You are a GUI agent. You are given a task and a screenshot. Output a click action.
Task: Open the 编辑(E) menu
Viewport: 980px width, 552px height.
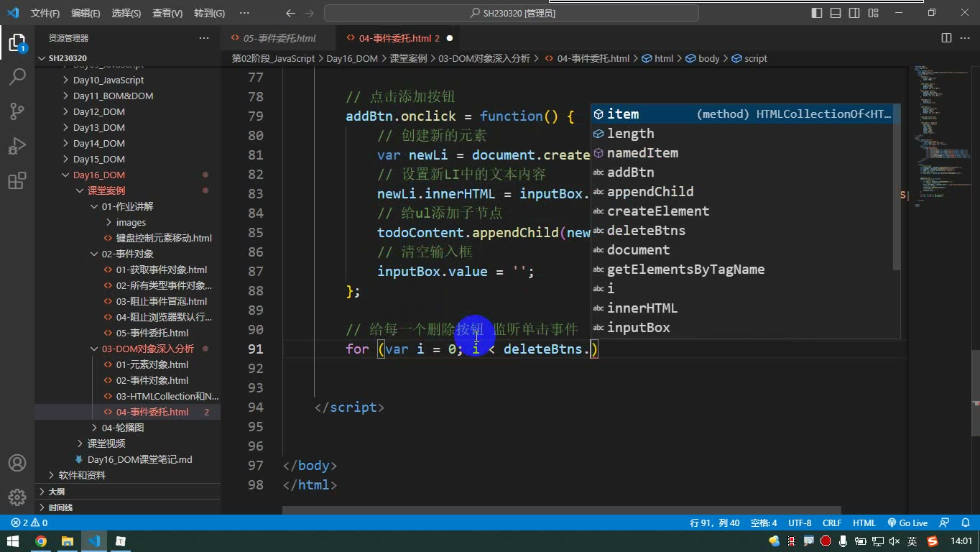tap(85, 13)
